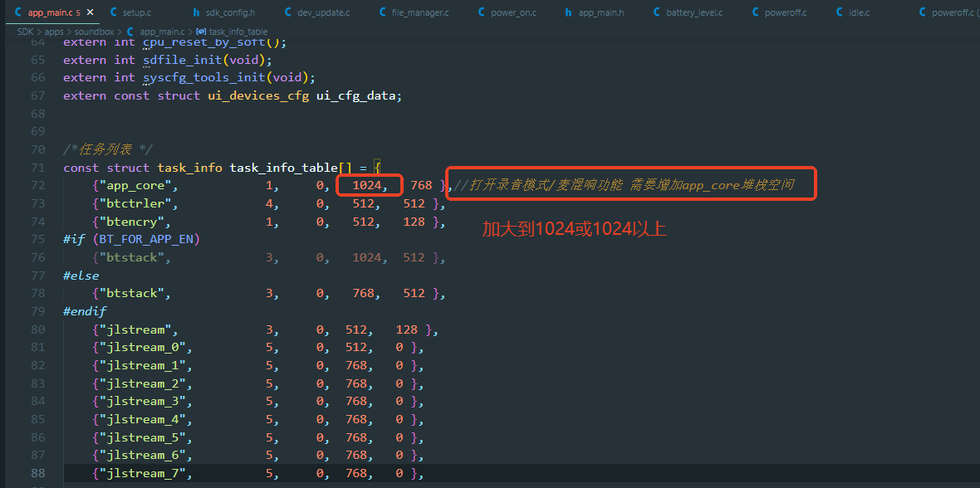980x488 pixels.
Task: Close the app_main.c editor tab
Action: (x=91, y=12)
